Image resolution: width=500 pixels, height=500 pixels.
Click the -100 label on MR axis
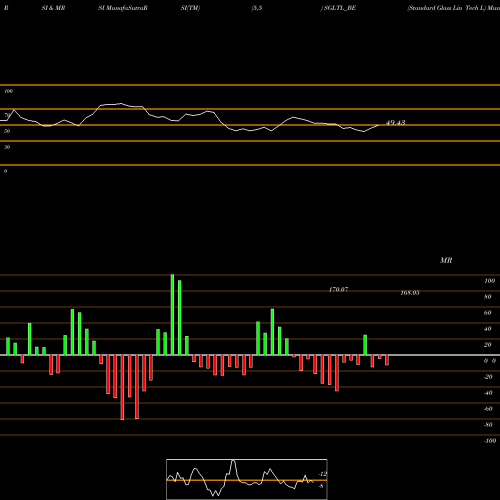tap(490, 441)
